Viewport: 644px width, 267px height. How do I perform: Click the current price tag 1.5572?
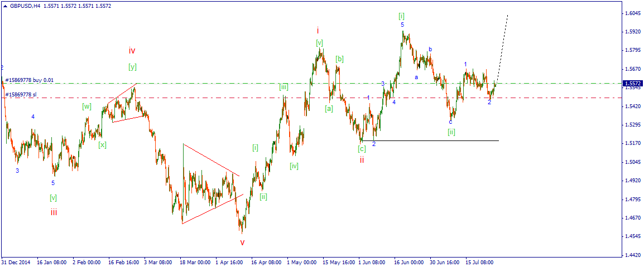click(x=632, y=84)
